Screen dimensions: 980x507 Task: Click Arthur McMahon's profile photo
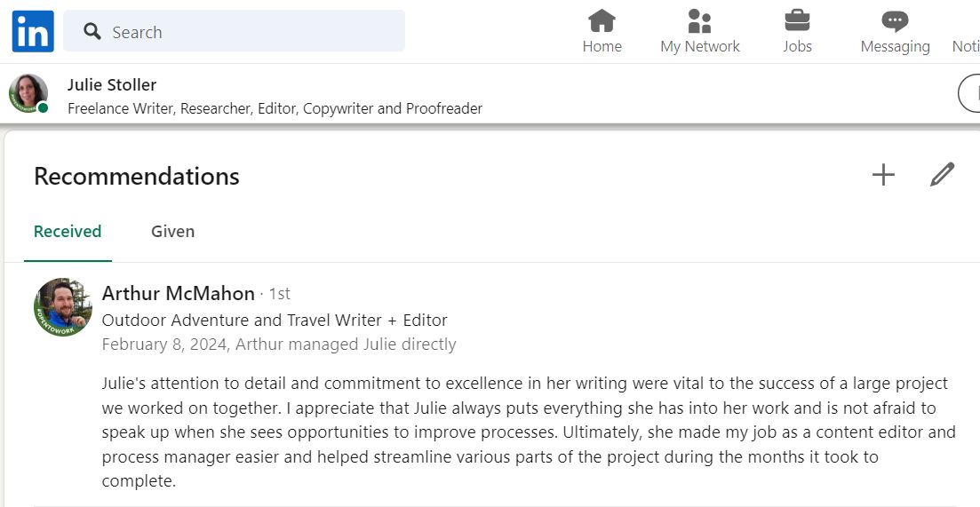(x=62, y=307)
